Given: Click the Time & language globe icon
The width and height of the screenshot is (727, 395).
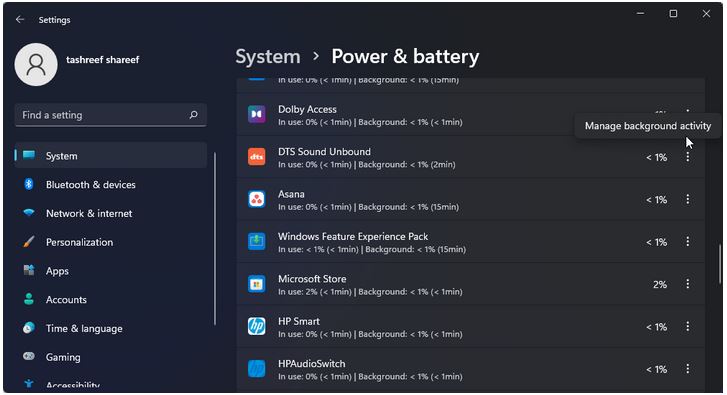Looking at the screenshot, I should pos(29,328).
